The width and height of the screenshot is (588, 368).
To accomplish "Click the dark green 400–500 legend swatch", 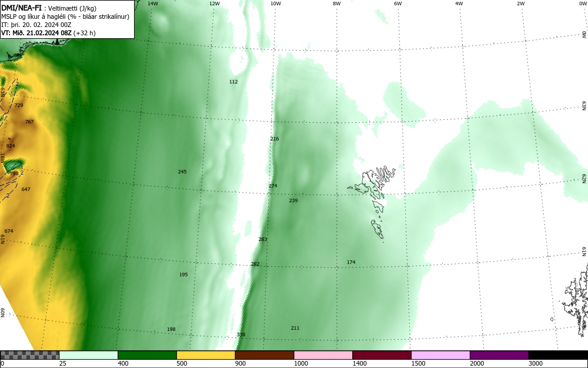I will tap(147, 355).
